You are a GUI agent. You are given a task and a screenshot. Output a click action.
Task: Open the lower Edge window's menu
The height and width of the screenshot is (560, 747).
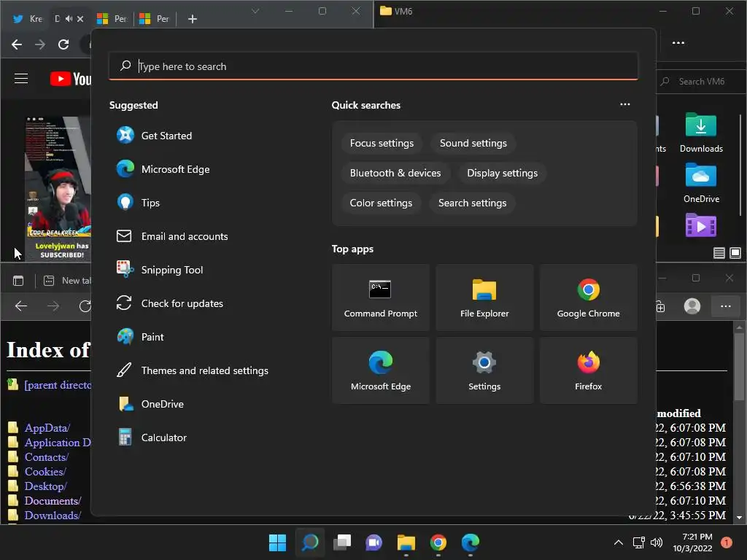[x=725, y=306]
